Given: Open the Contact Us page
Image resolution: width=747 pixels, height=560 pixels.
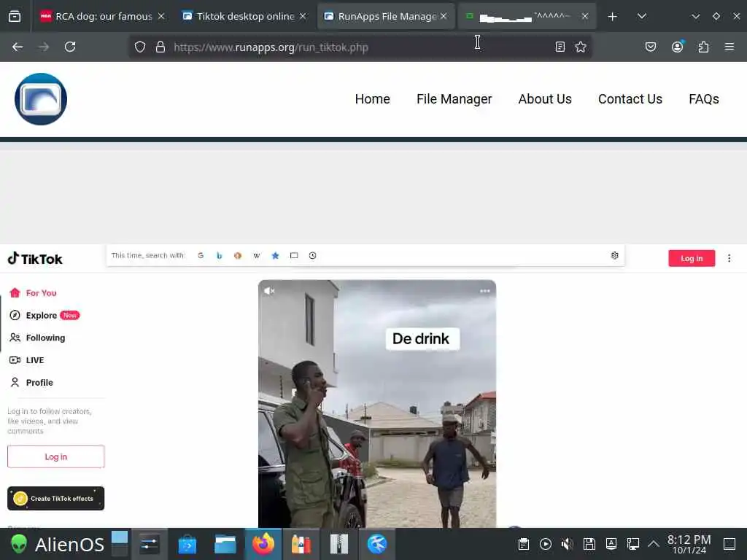Looking at the screenshot, I should coord(630,99).
